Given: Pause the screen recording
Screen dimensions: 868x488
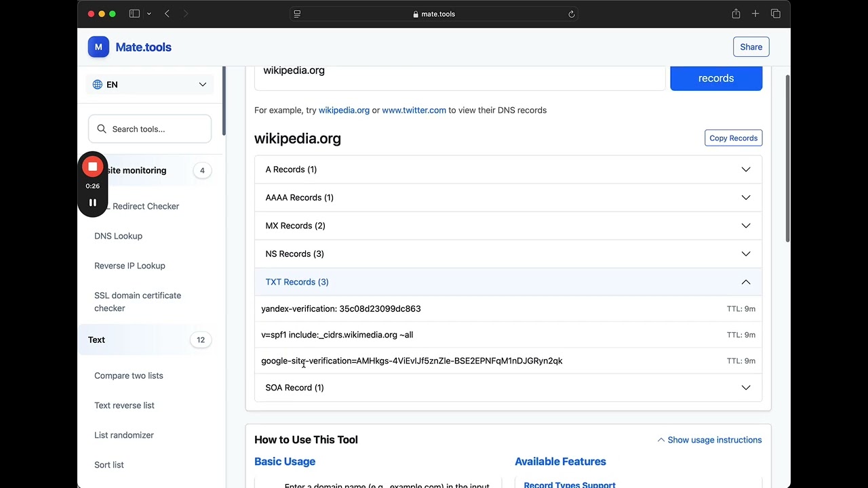Looking at the screenshot, I should click(x=93, y=203).
